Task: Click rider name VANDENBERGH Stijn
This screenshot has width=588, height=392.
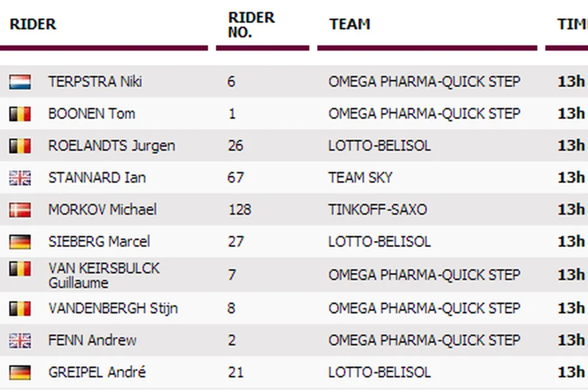Action: tap(113, 308)
